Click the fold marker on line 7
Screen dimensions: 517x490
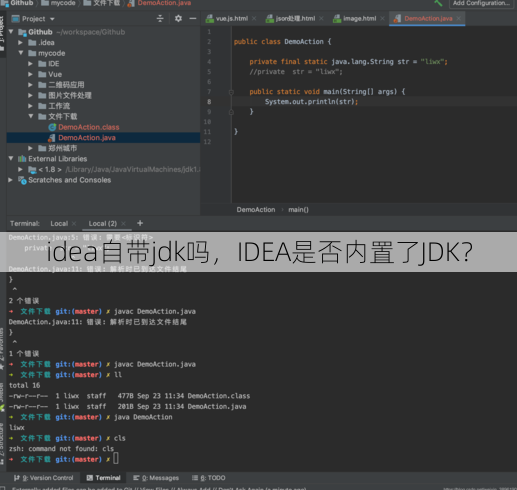[x=231, y=92]
